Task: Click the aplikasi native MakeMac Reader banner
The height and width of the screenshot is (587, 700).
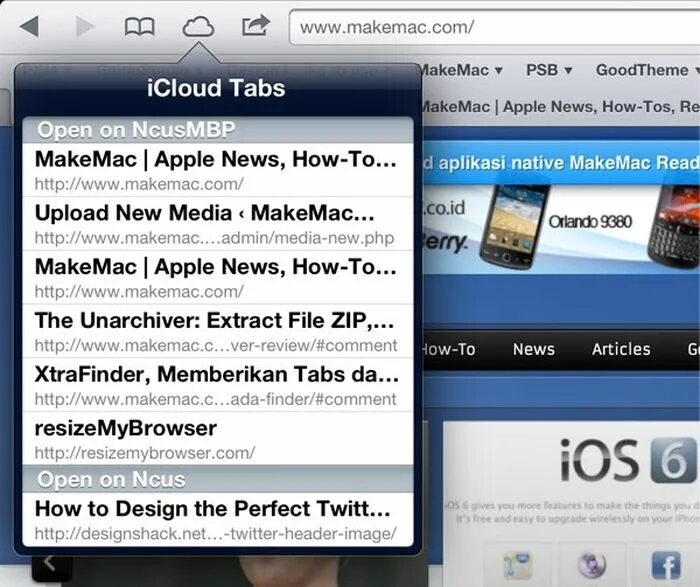Action: (561, 162)
